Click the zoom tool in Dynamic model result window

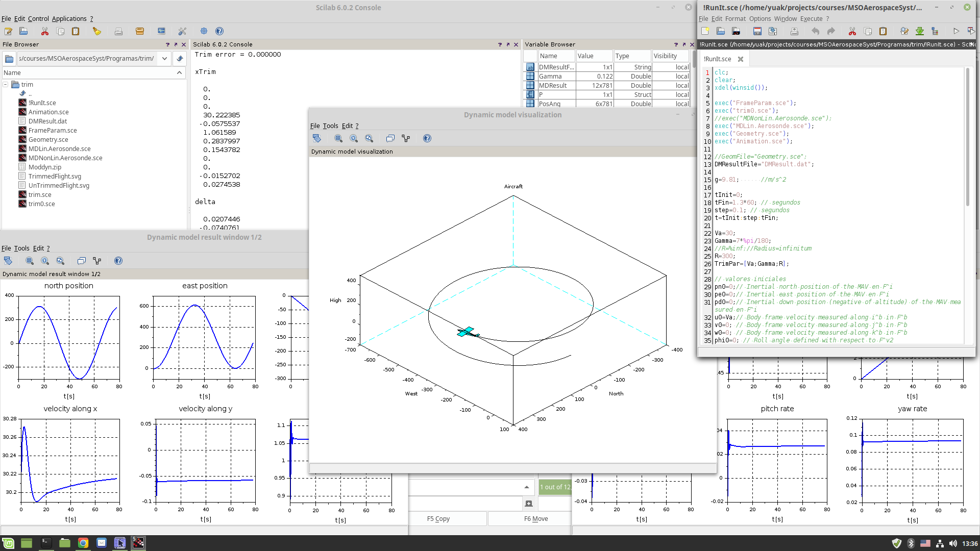click(61, 261)
